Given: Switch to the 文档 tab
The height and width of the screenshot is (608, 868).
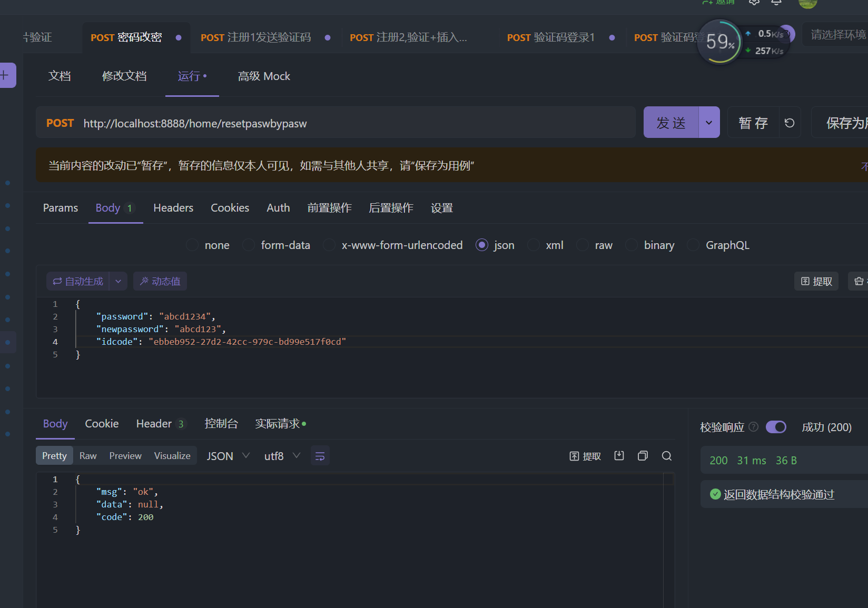Looking at the screenshot, I should (60, 76).
